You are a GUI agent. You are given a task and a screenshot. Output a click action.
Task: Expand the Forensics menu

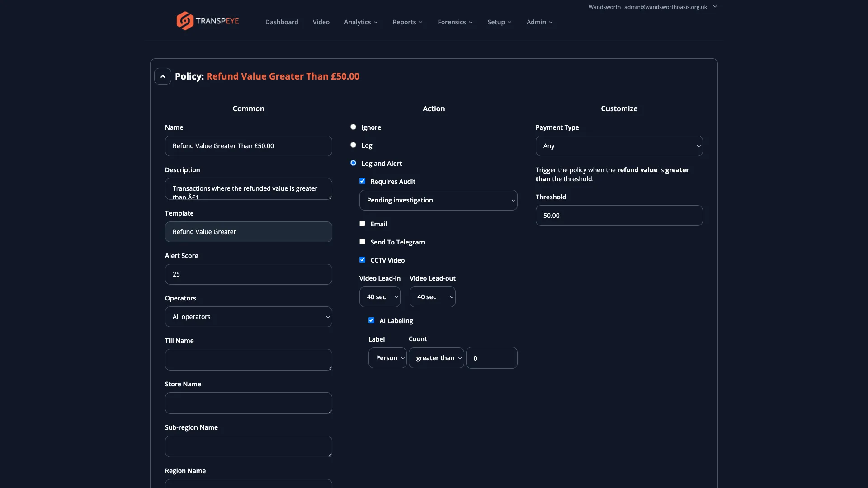tap(455, 22)
